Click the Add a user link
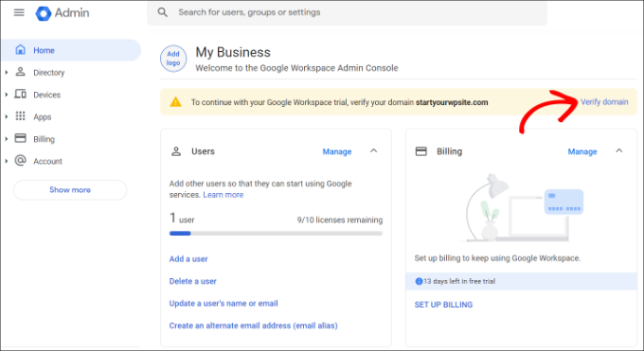Viewport: 644px width, 351px height. point(188,259)
